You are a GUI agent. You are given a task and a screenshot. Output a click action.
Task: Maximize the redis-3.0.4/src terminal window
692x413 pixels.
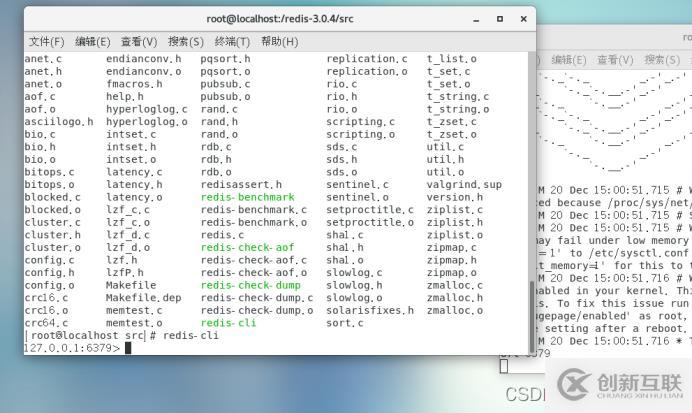500,19
